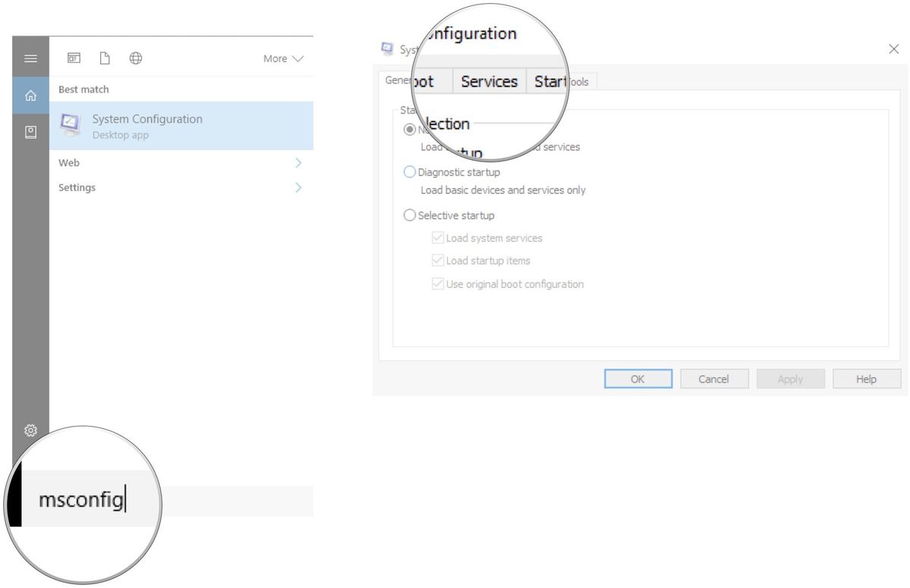This screenshot has width=910, height=588.
Task: Select the Documents filter icon
Action: (105, 57)
